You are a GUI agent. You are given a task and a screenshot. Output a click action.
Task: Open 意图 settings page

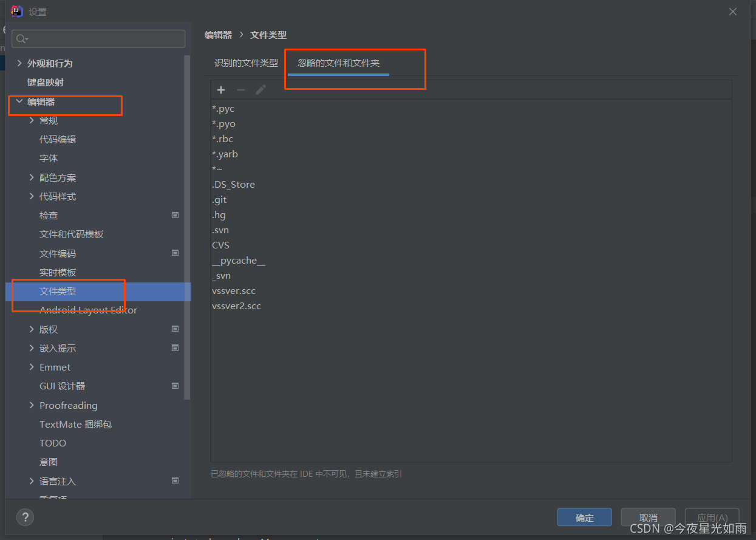point(49,462)
